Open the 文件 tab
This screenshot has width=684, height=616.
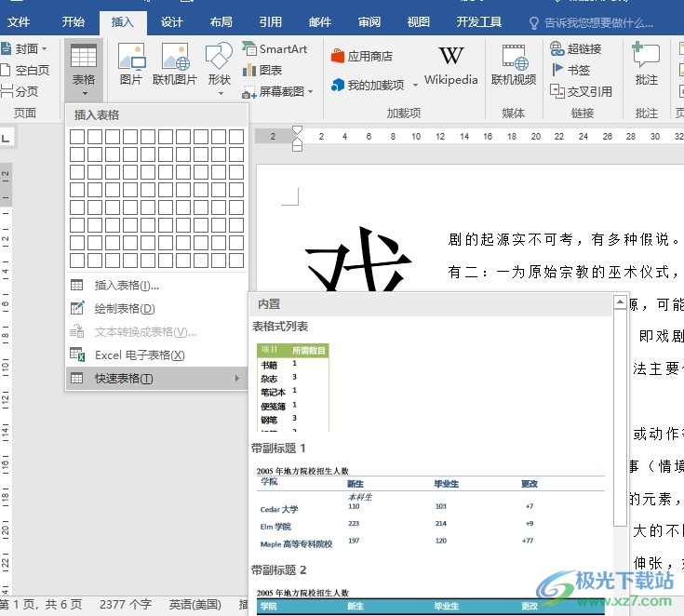pos(19,21)
